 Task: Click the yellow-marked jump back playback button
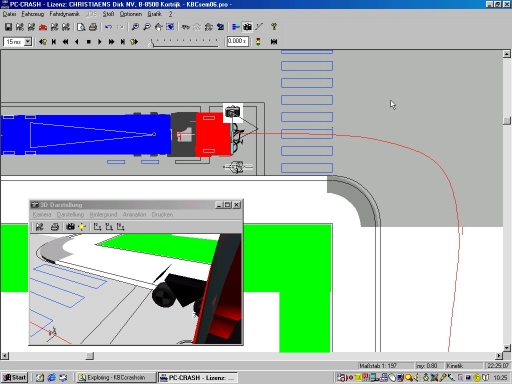coord(43,42)
